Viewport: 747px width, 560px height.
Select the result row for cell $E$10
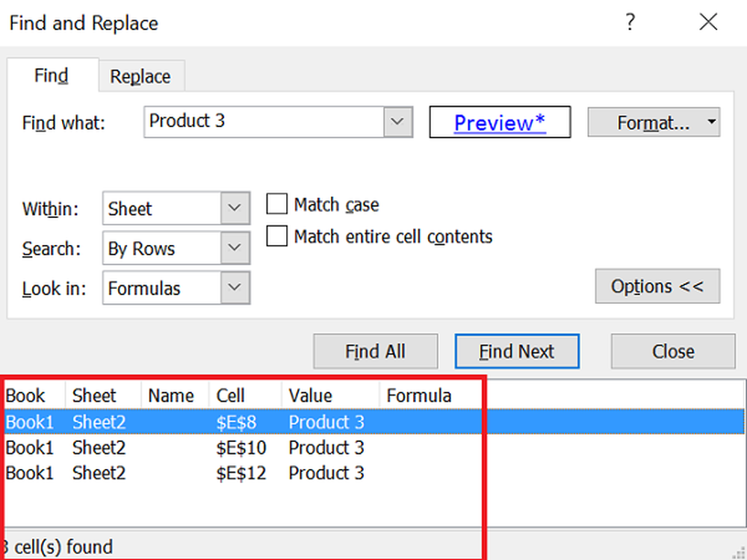(x=241, y=447)
